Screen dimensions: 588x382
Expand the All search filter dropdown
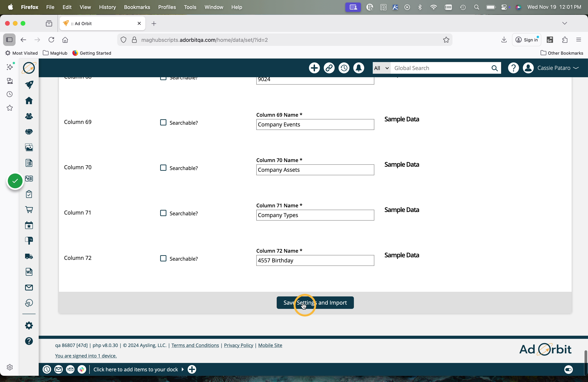click(x=381, y=68)
